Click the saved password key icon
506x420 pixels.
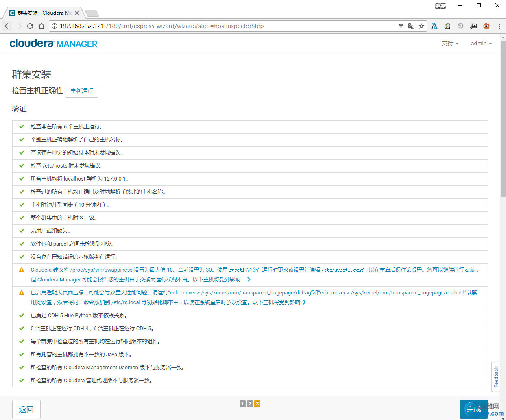pos(401,26)
